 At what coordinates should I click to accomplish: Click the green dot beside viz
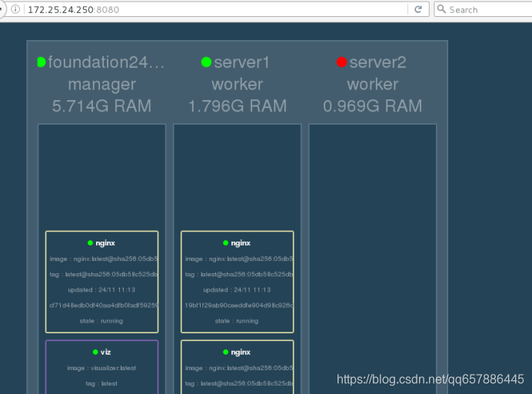(95, 352)
